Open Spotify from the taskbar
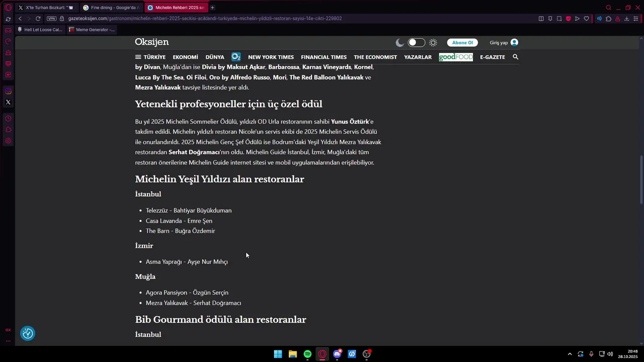644x362 pixels. 307,354
